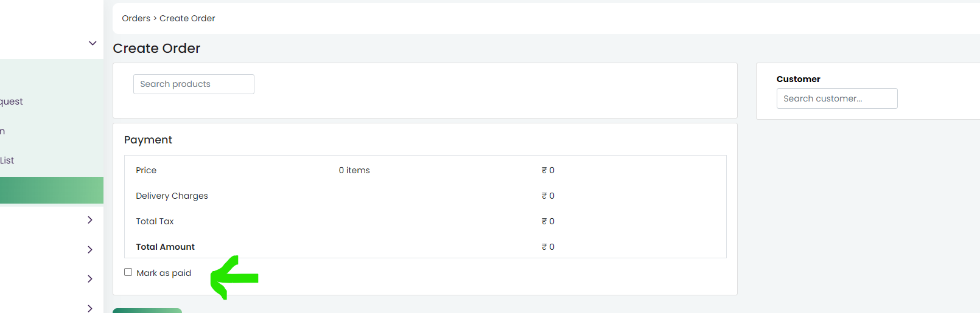The height and width of the screenshot is (313, 980).
Task: Click green button below Payment panel
Action: tap(147, 311)
